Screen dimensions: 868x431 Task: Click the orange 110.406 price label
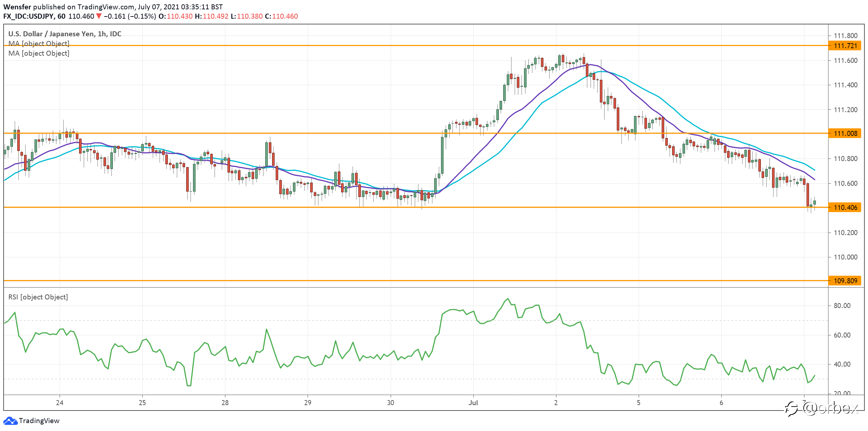[x=845, y=207]
